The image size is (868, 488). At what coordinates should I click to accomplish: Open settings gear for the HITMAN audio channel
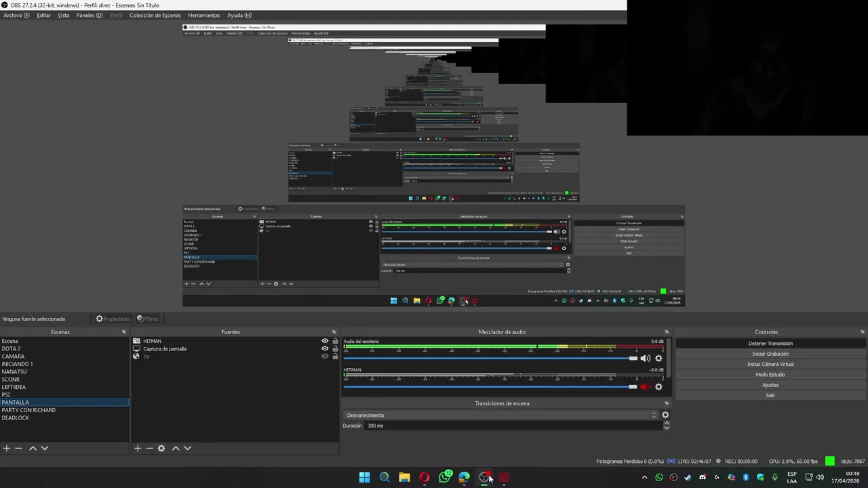coord(658,387)
